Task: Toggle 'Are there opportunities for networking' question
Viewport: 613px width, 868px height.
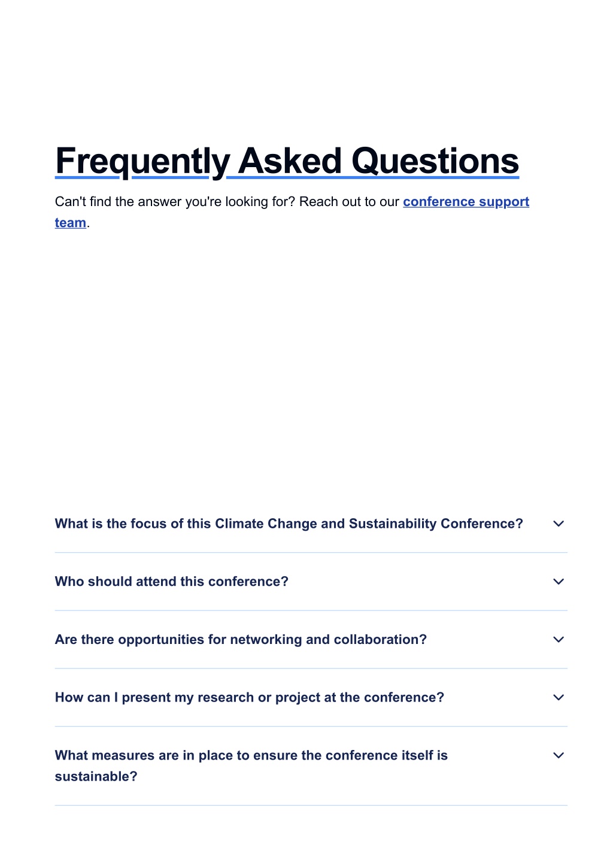Action: [x=311, y=640]
